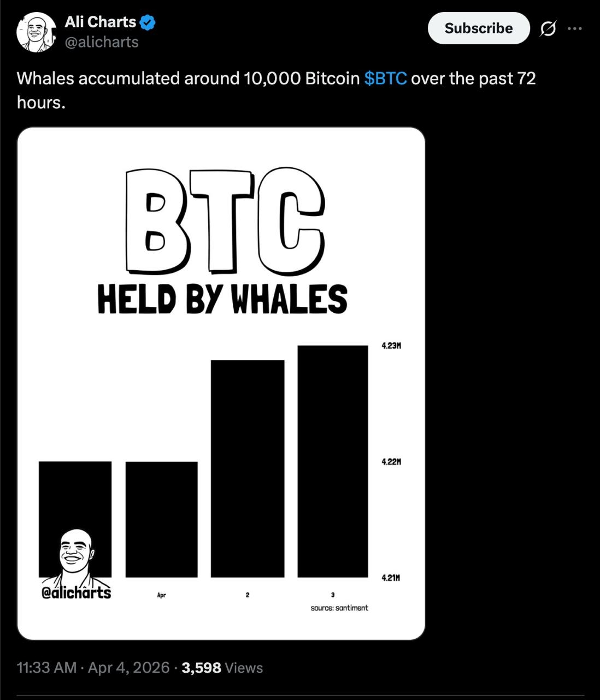Screen dimensions: 600x700
Task: Click the blue verified badge
Action: coord(148,22)
